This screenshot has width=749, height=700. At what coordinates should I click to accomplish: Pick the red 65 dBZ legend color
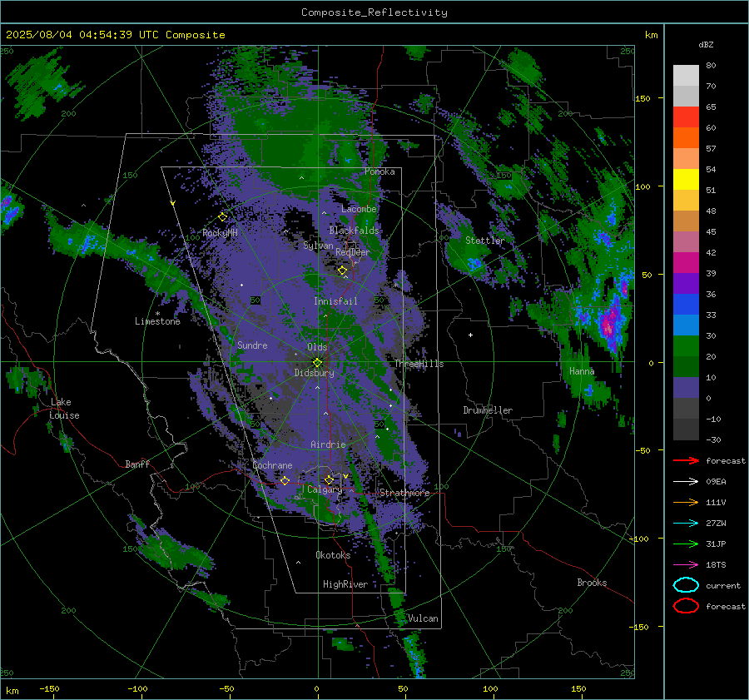[x=686, y=117]
